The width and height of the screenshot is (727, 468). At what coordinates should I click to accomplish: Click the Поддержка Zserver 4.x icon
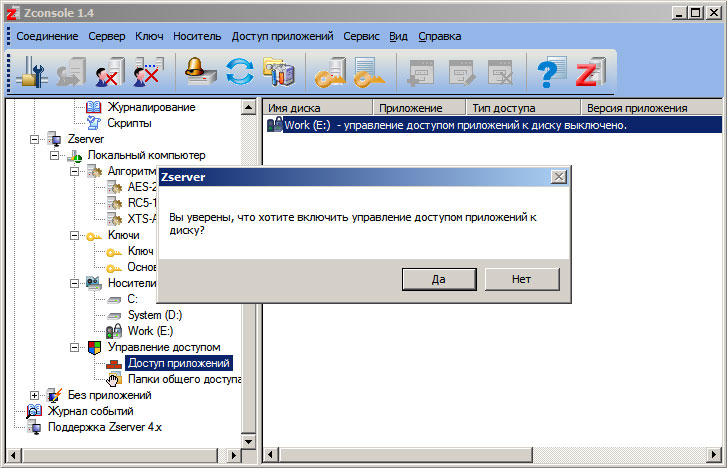(x=34, y=427)
